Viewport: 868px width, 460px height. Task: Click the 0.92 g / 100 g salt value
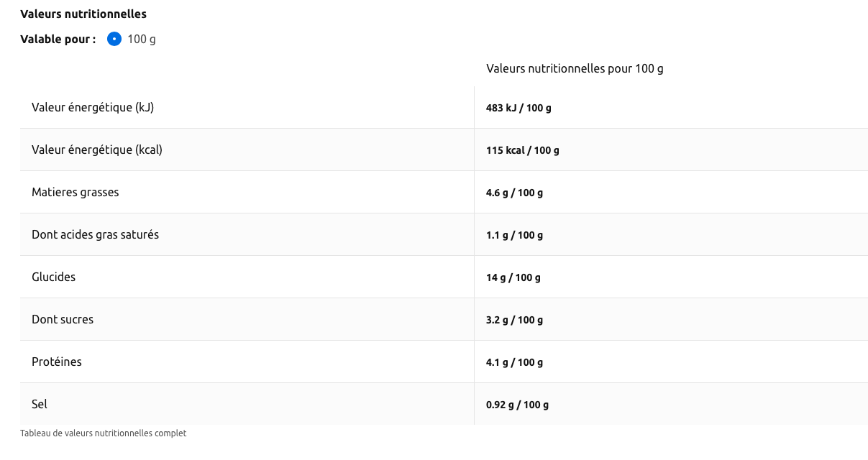click(x=517, y=405)
